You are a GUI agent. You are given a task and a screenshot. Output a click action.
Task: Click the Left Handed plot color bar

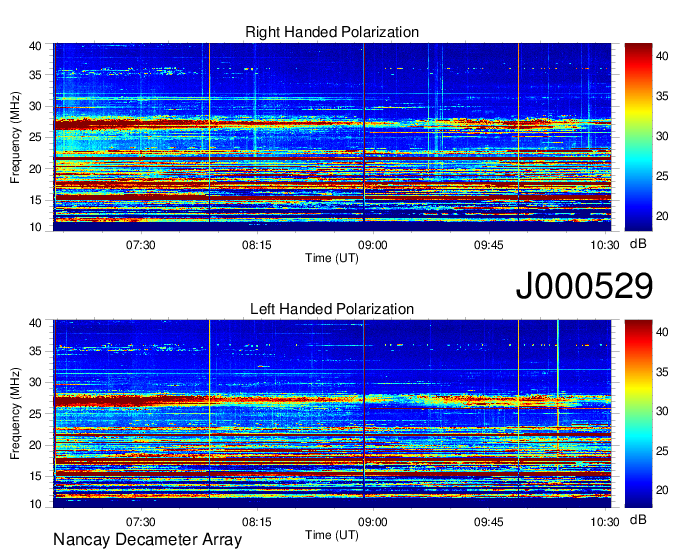point(638,414)
